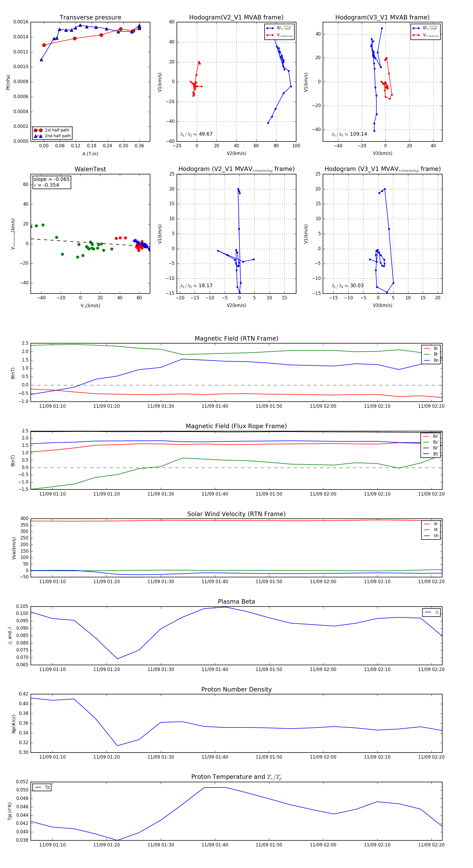473x868 pixels.
Task: Click the WalenTest "V_A(km/s)" x-axis label
Action: tap(90, 306)
